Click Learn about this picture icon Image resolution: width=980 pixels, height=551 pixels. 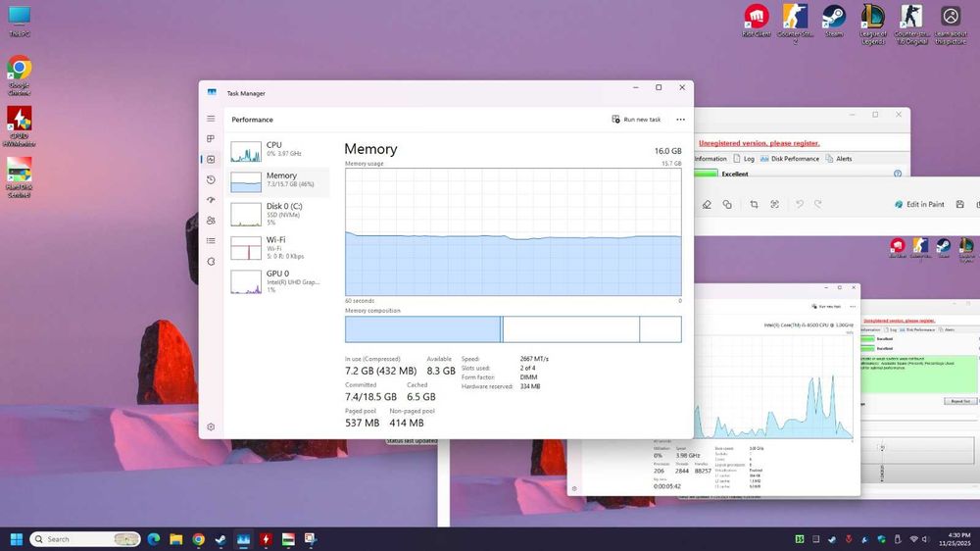(x=950, y=24)
